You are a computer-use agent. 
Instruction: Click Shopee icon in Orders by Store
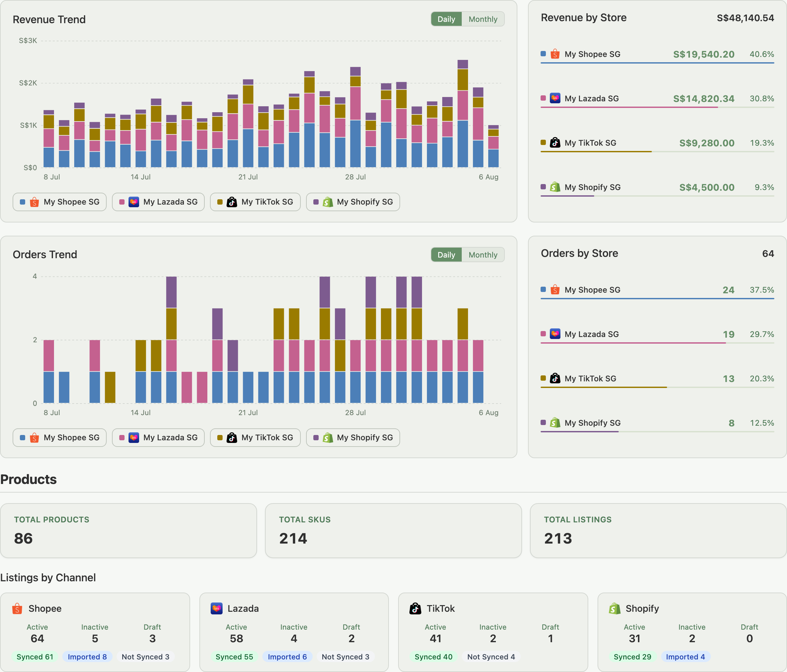tap(555, 290)
